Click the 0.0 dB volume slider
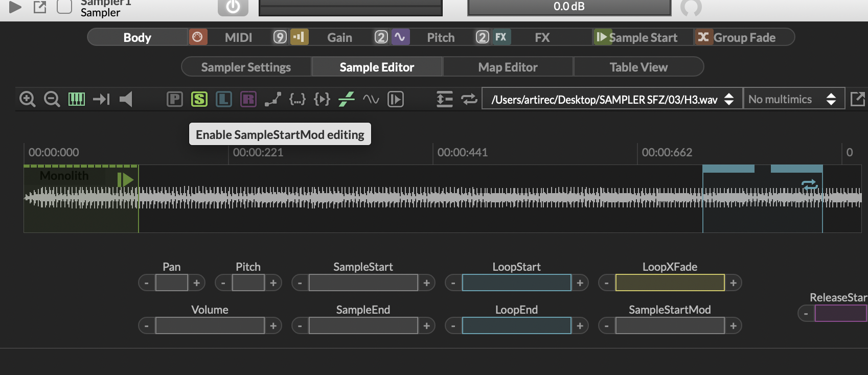 tap(569, 7)
